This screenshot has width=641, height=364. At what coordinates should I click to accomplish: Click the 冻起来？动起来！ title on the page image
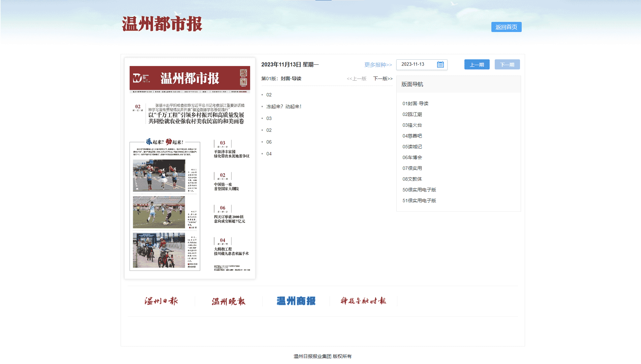165,142
